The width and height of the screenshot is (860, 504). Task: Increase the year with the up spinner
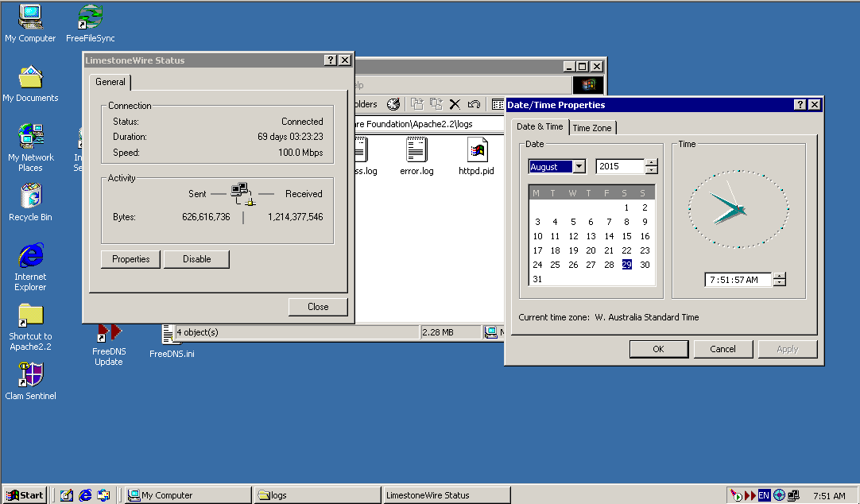click(x=652, y=162)
